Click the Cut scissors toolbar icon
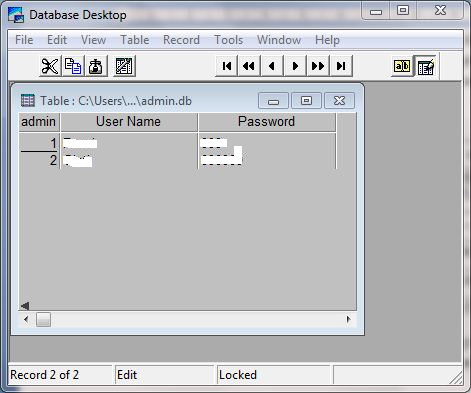This screenshot has width=471, height=393. (50, 66)
